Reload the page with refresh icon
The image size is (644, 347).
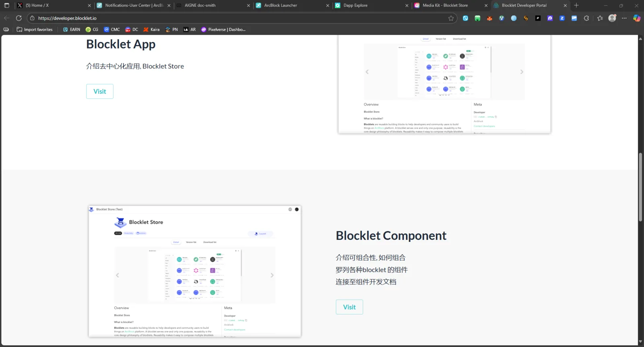click(19, 18)
